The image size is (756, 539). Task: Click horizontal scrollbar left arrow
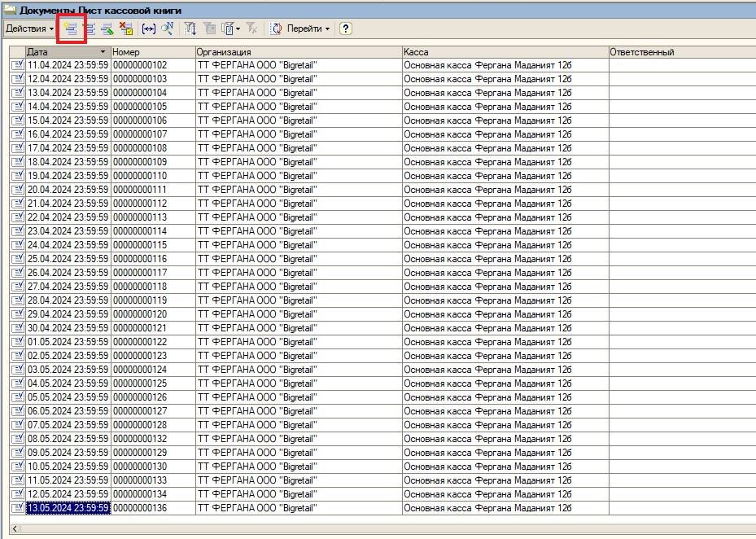15,529
